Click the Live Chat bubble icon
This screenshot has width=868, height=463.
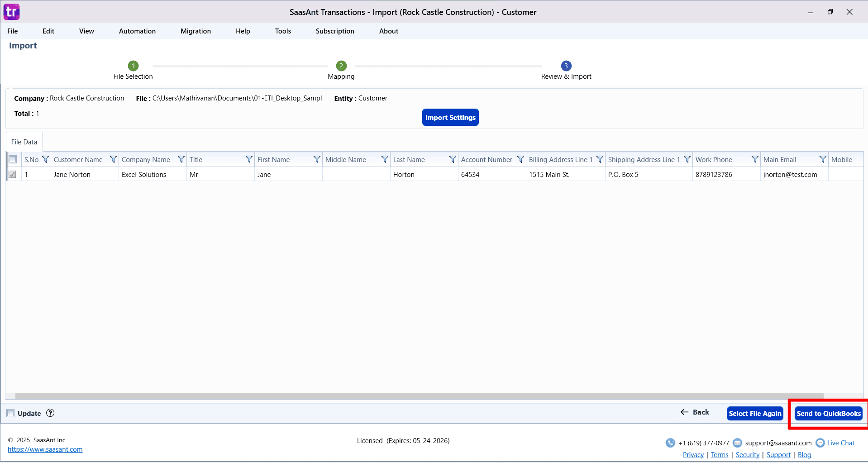pyautogui.click(x=820, y=443)
